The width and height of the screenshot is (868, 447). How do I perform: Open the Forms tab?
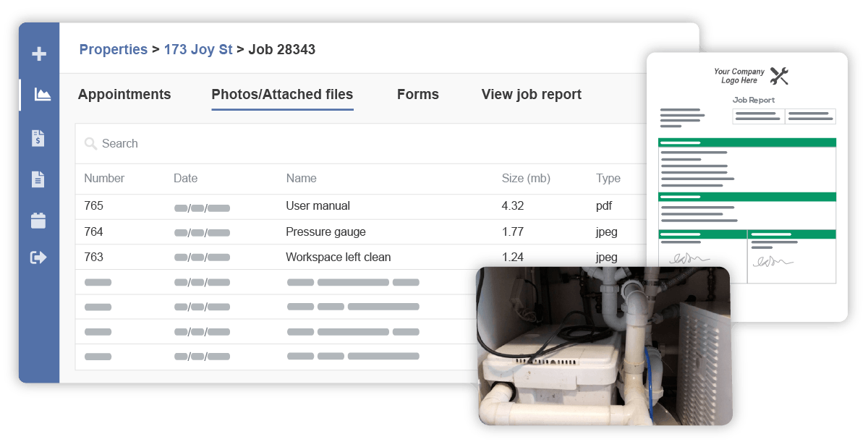[417, 95]
